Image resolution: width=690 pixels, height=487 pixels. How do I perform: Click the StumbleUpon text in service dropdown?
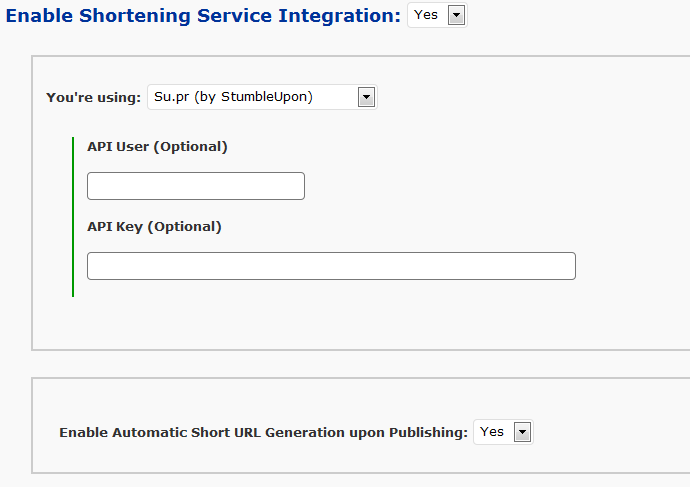(267, 97)
